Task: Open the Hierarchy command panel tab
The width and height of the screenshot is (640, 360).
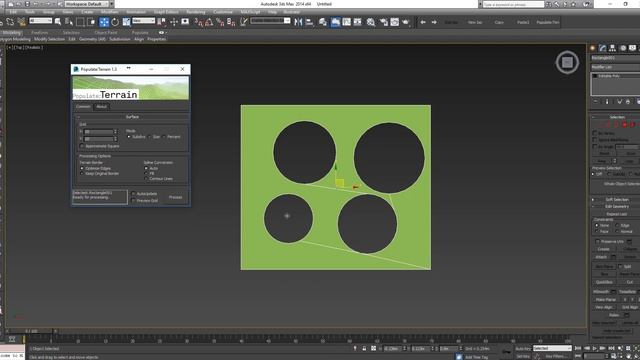Action: pos(612,48)
